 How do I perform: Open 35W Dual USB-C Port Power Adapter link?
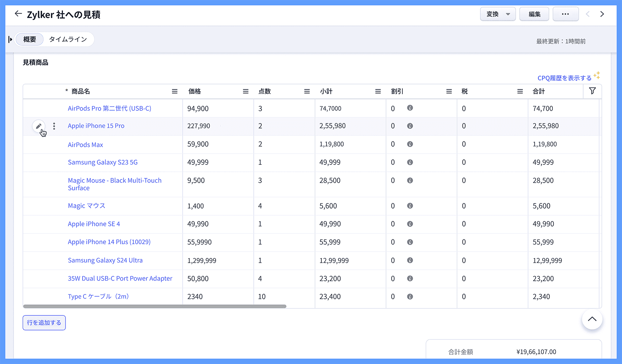(120, 278)
